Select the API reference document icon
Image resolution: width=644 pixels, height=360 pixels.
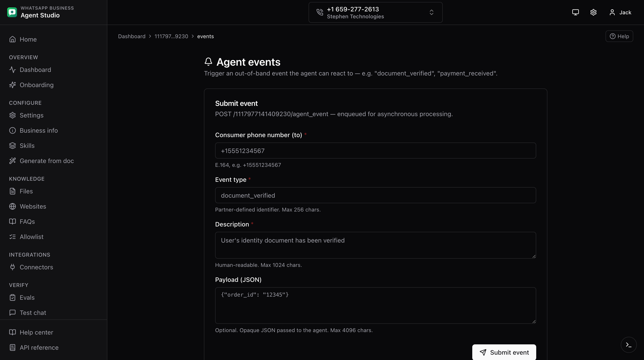[13, 347]
